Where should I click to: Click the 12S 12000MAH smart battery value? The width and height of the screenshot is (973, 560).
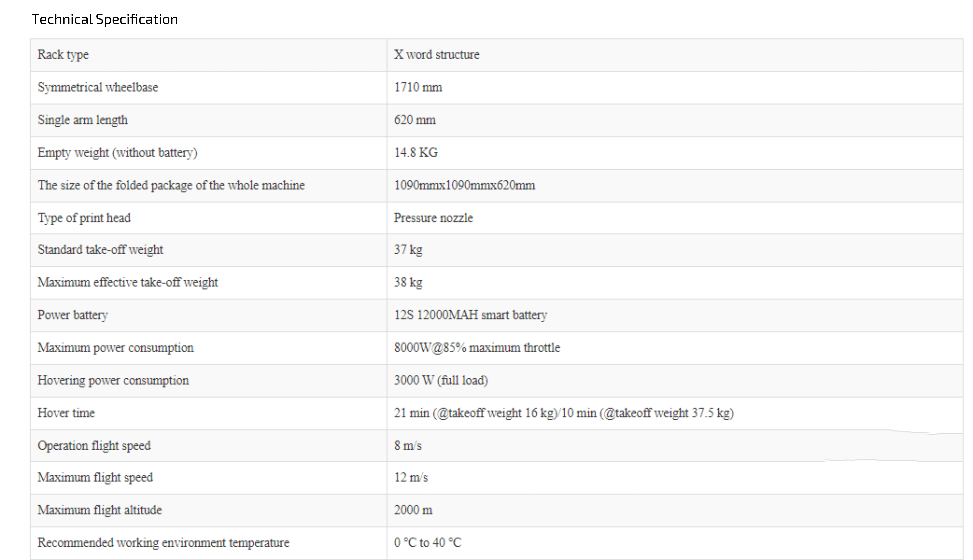tap(470, 315)
